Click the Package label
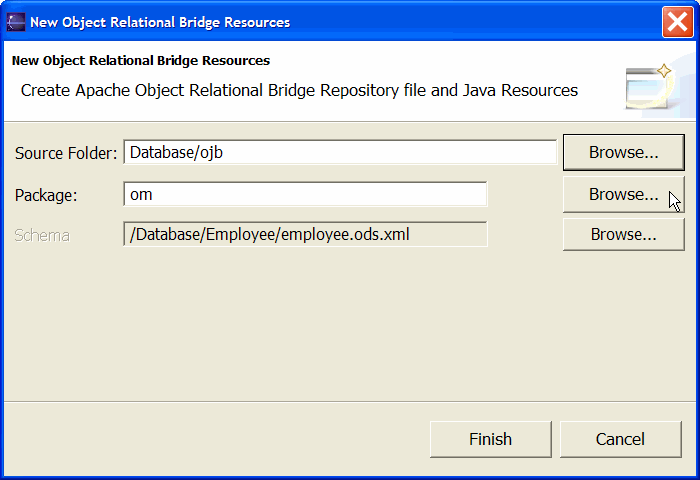The width and height of the screenshot is (700, 480). point(46,195)
